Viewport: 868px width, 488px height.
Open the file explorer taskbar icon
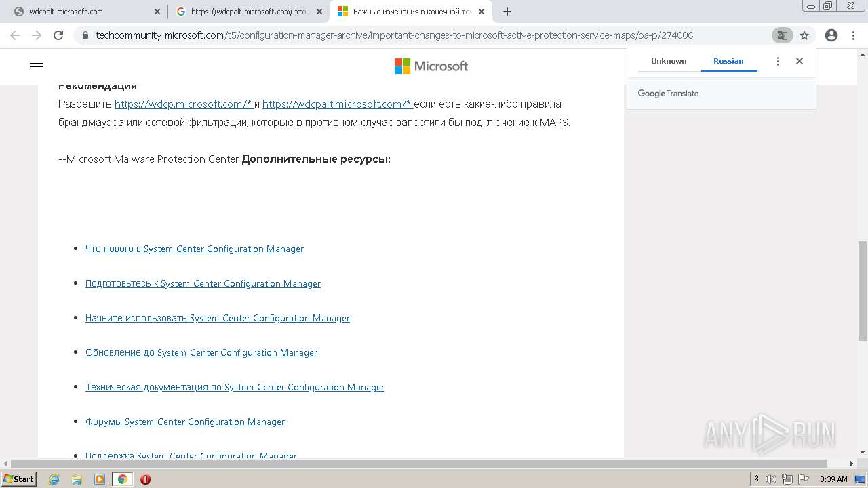pyautogui.click(x=77, y=479)
